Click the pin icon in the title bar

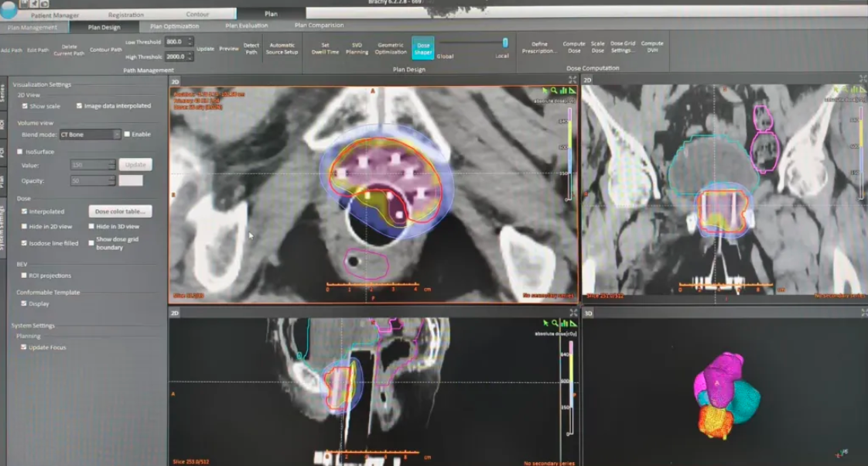(34, 3)
